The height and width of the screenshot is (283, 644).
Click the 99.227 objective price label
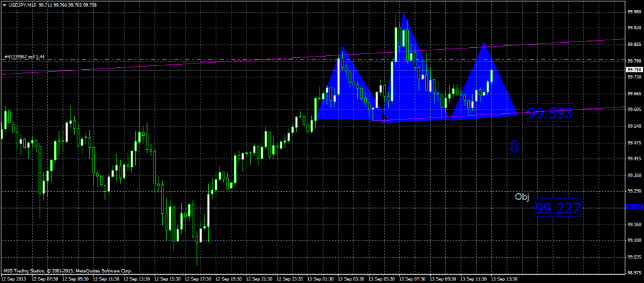tap(557, 209)
